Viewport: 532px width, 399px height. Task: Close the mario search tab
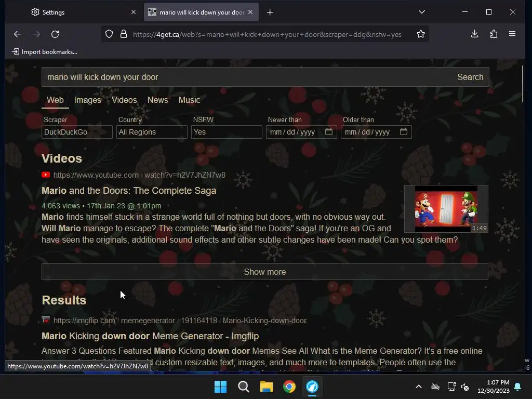point(250,12)
